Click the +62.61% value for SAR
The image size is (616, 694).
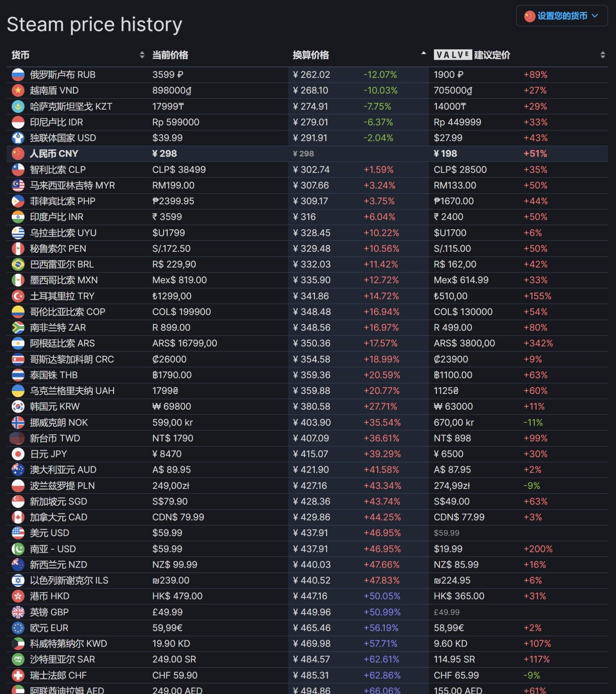coord(381,659)
